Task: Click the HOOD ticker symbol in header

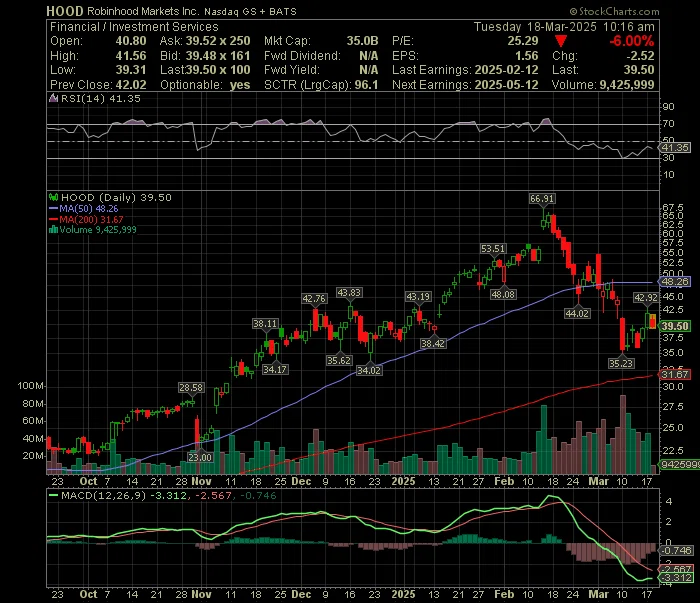Action: coord(65,11)
